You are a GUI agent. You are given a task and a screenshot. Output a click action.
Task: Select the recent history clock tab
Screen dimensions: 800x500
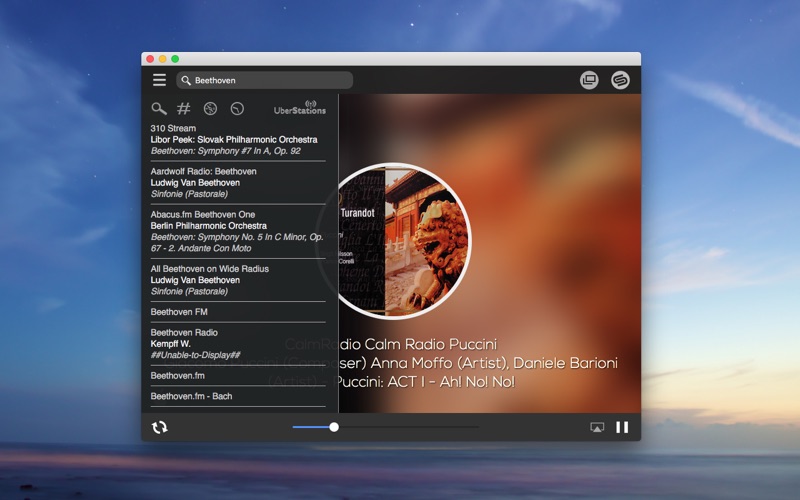(x=237, y=109)
